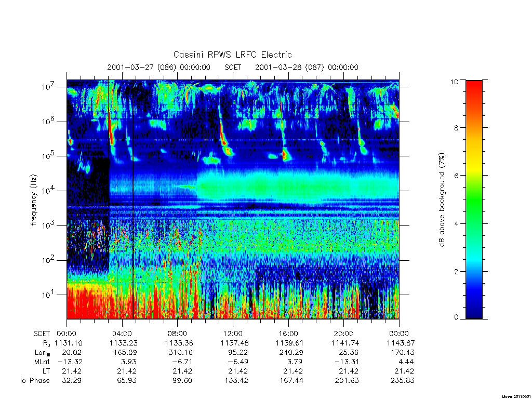532x399 pixels.
Task: Click the SCET time tick 12:00
Action: (233, 334)
